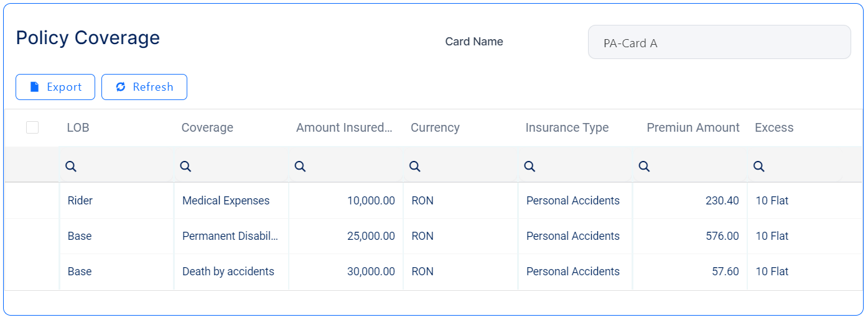Click the file icon in Export button

click(x=35, y=87)
